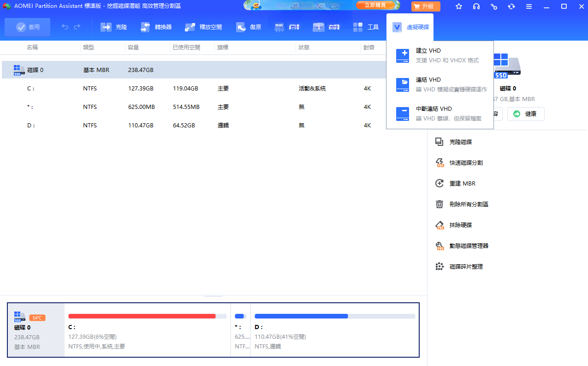Open the hamburger main menu

coord(529,6)
